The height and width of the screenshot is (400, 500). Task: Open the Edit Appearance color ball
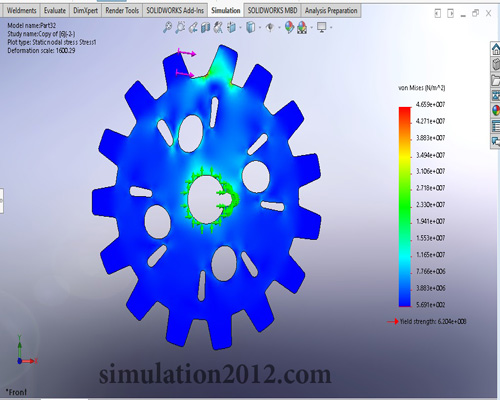point(289,27)
